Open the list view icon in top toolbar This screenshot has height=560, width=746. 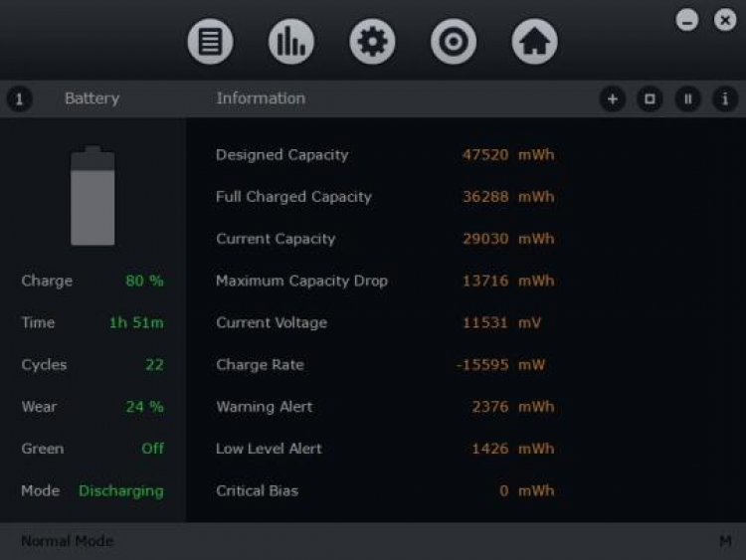click(x=210, y=42)
